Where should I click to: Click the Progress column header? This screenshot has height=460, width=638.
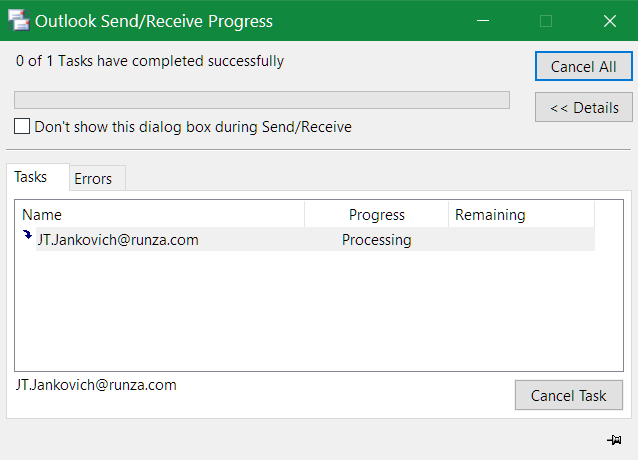[376, 214]
